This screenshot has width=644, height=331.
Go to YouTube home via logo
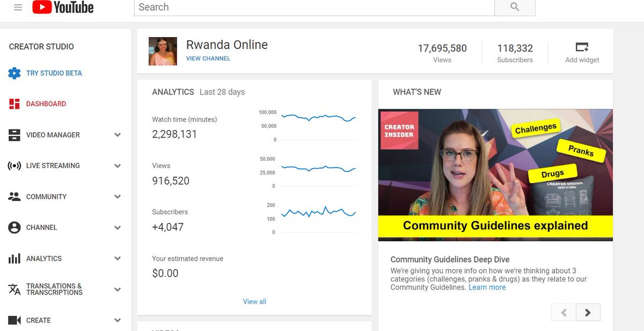coord(63,8)
